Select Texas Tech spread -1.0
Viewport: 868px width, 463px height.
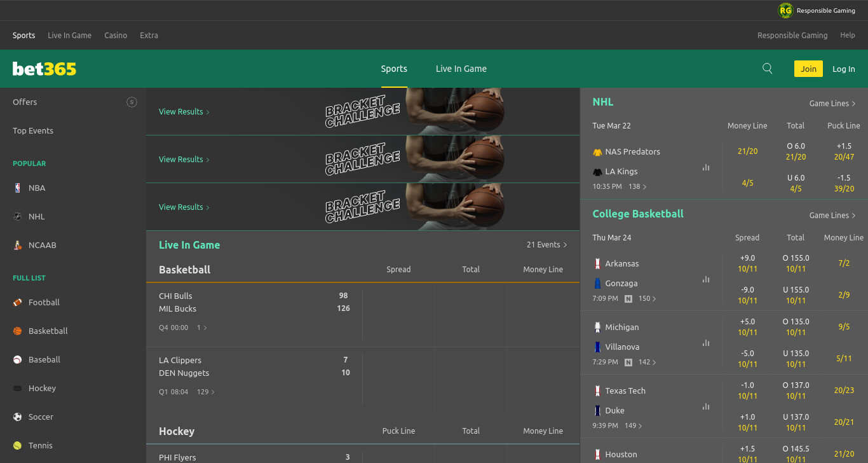[x=747, y=390]
